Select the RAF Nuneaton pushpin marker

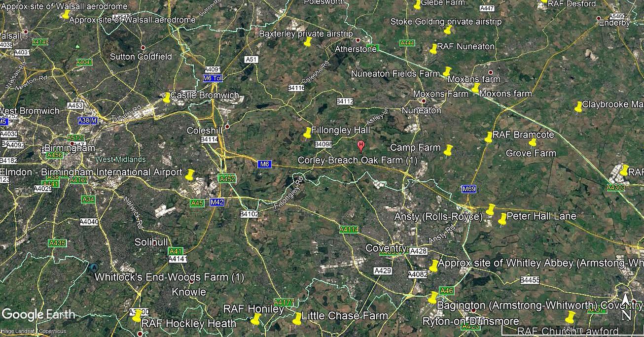[x=433, y=49]
